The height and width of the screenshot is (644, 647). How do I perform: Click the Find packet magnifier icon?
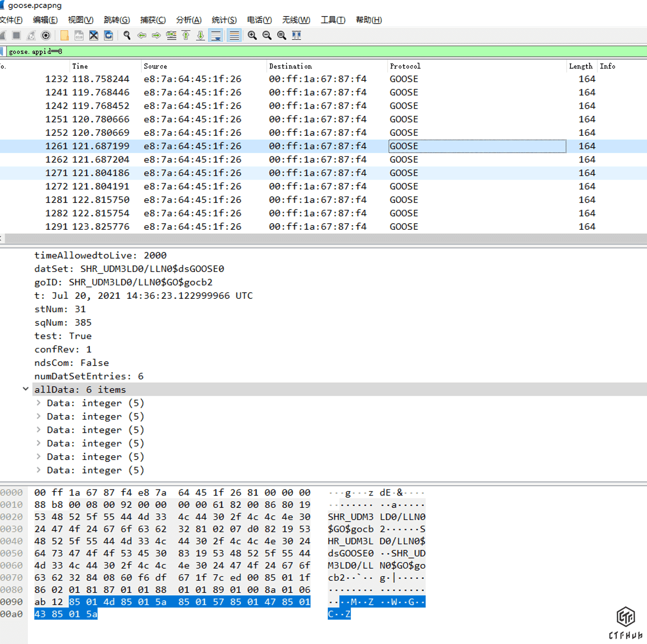pos(127,35)
